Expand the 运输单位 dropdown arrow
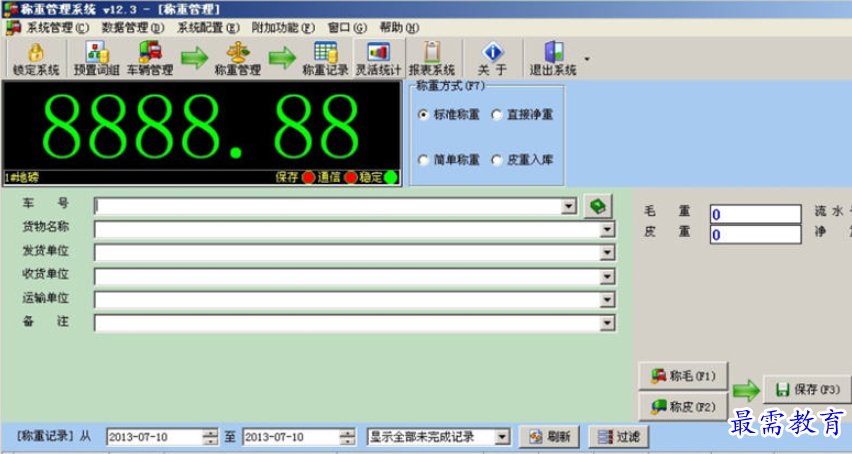Screen dimensions: 852x454 [x=607, y=299]
